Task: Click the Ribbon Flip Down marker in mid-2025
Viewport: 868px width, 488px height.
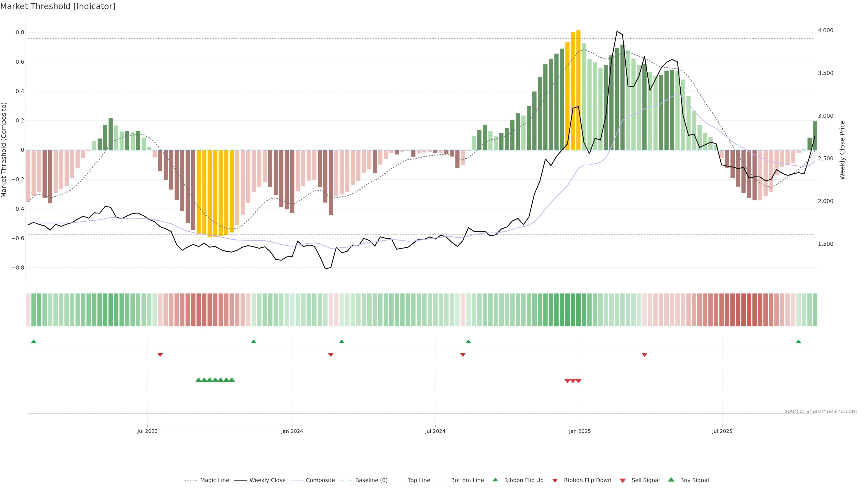Action: [x=644, y=355]
